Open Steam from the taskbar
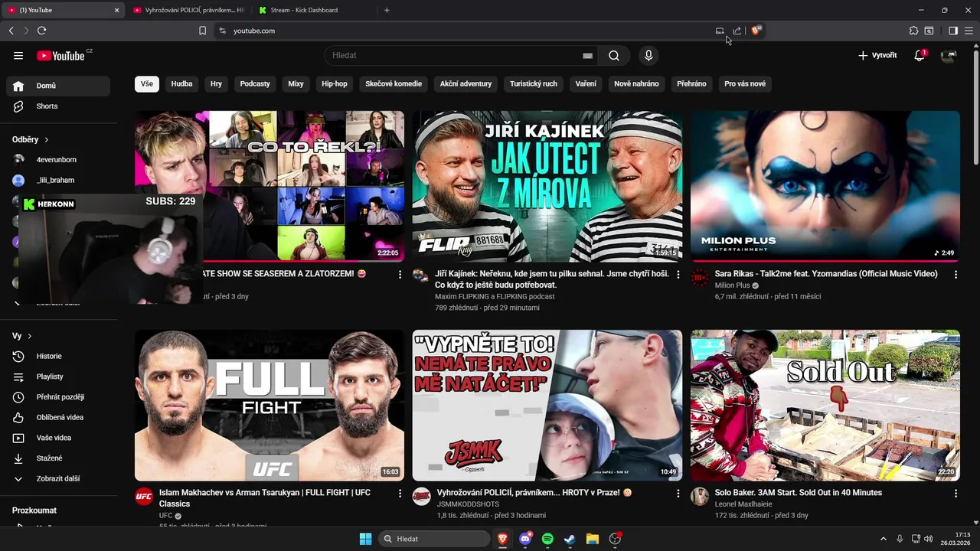Image resolution: width=980 pixels, height=551 pixels. click(x=570, y=539)
